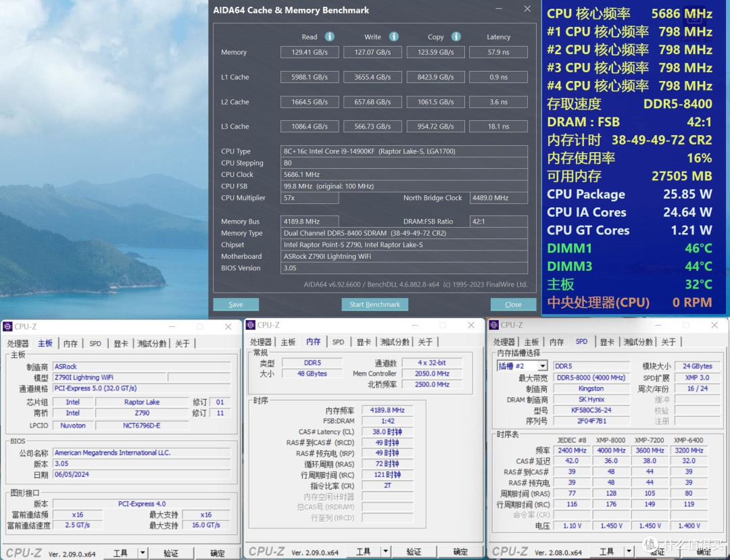The width and height of the screenshot is (730, 560).
Task: Close the AIDA64 benchmark dialog via Close button
Action: pos(513,305)
